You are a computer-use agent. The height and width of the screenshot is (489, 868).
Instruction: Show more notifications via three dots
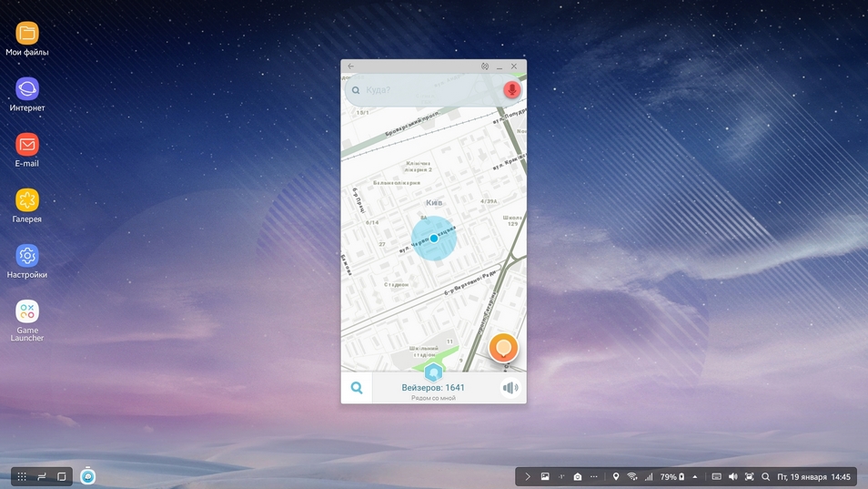pyautogui.click(x=594, y=476)
